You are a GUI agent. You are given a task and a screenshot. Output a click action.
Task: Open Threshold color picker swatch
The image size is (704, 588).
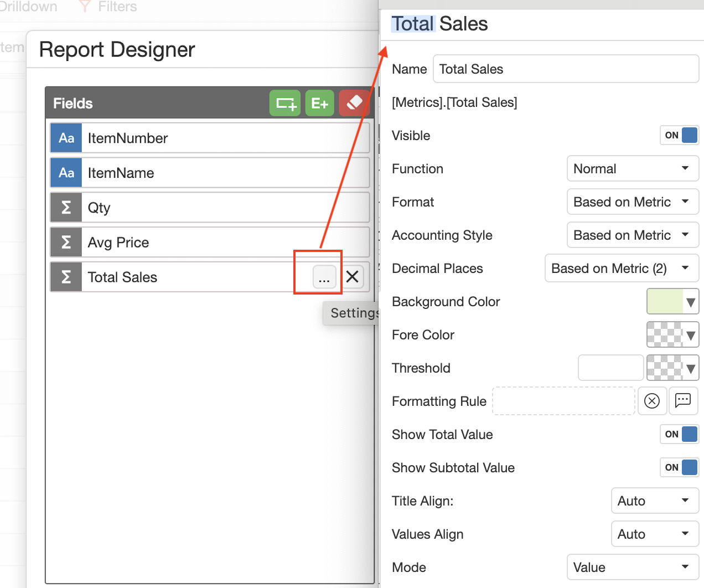click(x=672, y=368)
